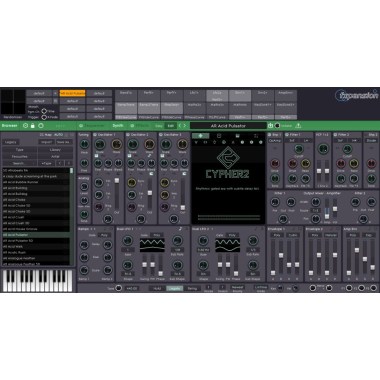Click second display tab icon above Cypher2 logo
This screenshot has width=380, height=380.
click(219, 136)
